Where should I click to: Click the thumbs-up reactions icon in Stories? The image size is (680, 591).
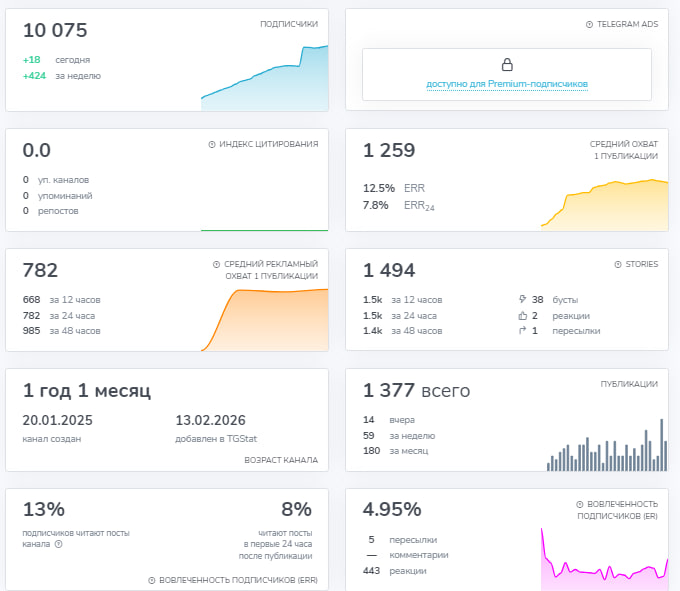(523, 316)
